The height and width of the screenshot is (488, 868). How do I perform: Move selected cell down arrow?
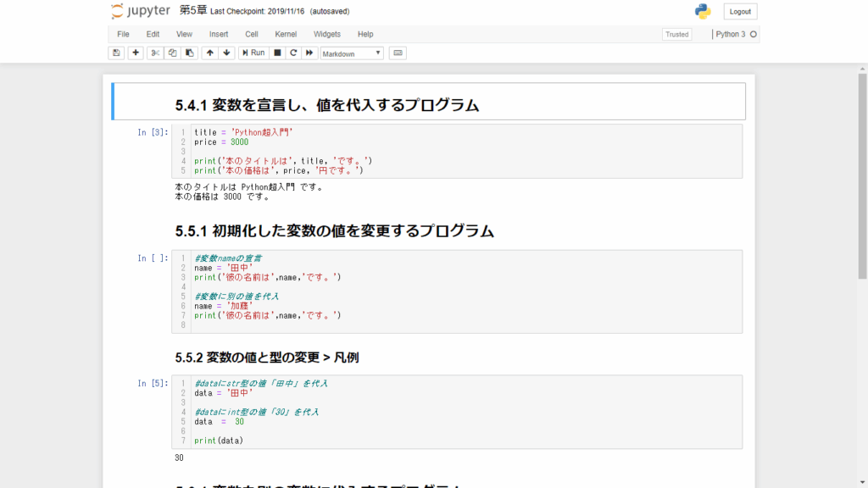[x=226, y=53]
